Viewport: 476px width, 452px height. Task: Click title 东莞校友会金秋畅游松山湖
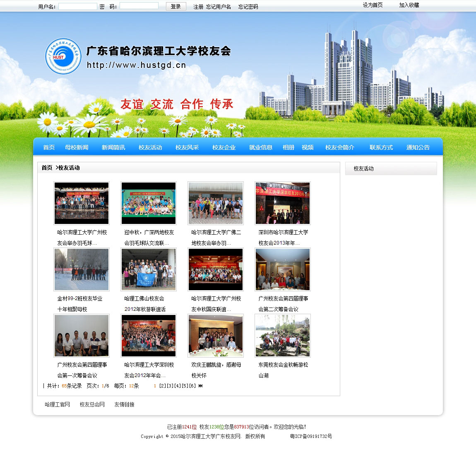click(283, 370)
